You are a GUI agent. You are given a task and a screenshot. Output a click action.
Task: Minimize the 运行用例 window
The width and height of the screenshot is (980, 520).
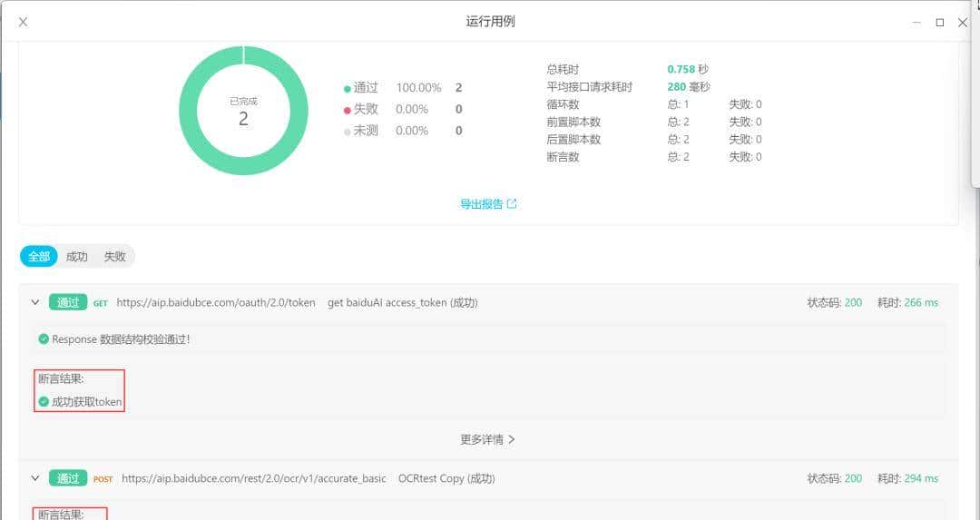(916, 22)
